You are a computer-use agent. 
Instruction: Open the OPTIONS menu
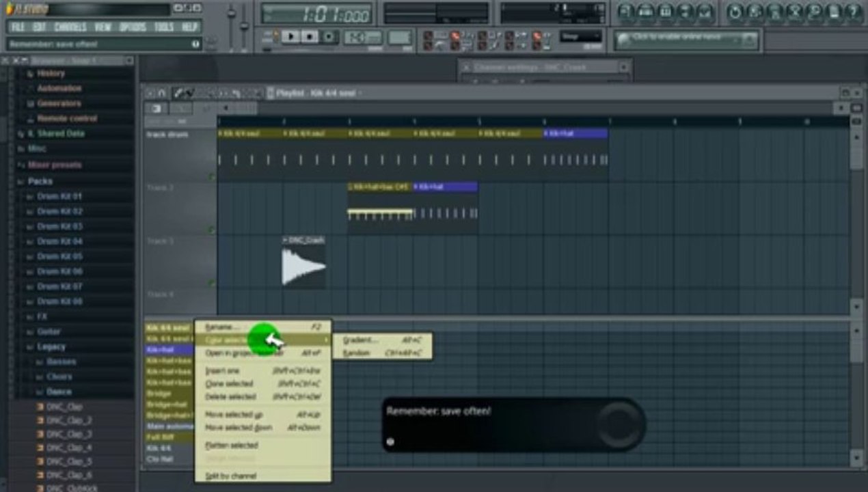(x=133, y=27)
